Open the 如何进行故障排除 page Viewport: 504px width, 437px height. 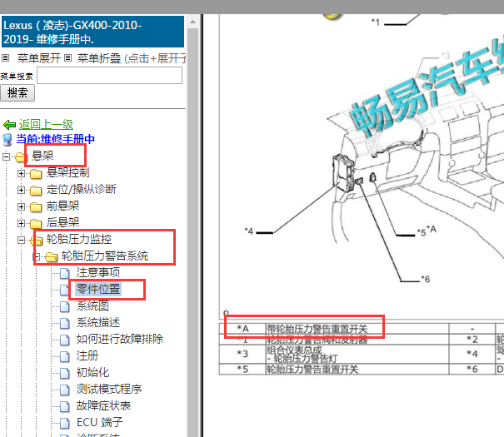120,340
